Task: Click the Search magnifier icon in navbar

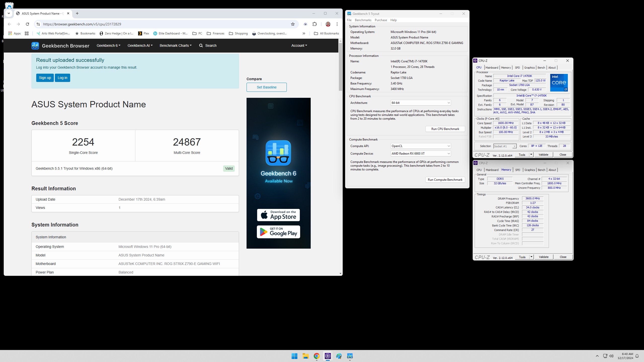Action: click(x=201, y=46)
